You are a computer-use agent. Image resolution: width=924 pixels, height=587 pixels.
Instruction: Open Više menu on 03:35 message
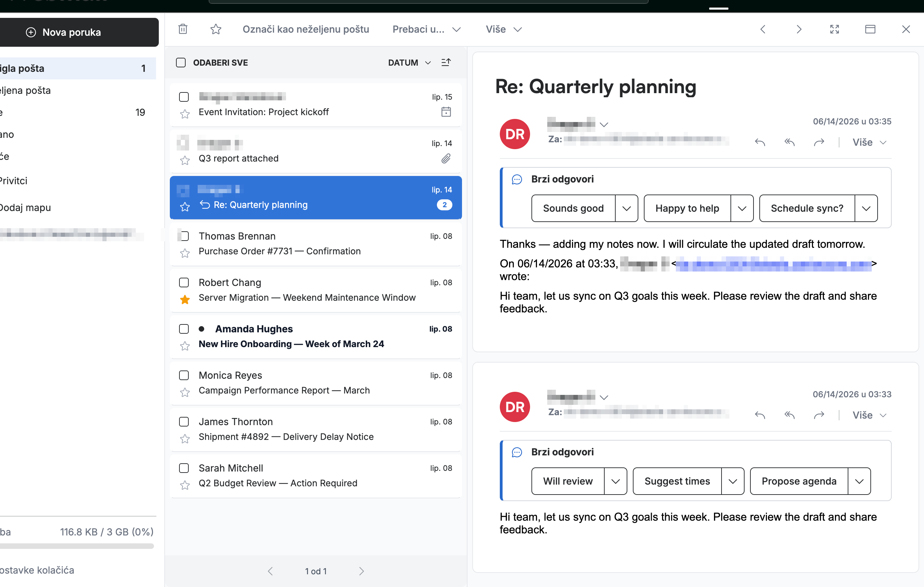(x=869, y=142)
